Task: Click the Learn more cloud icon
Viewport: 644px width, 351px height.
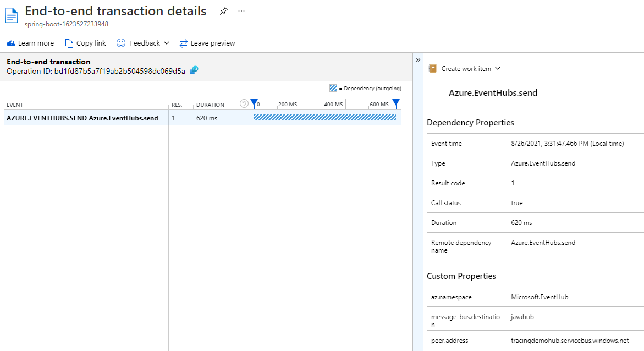Action: [x=10, y=43]
